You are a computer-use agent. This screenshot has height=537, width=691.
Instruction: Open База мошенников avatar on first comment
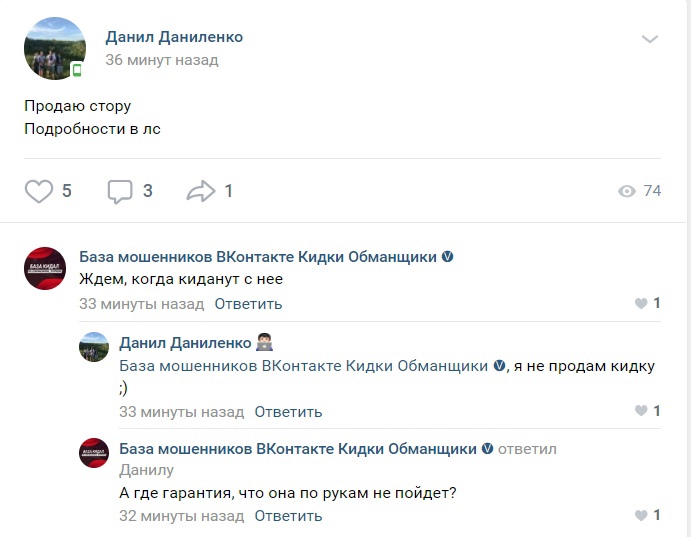point(45,268)
